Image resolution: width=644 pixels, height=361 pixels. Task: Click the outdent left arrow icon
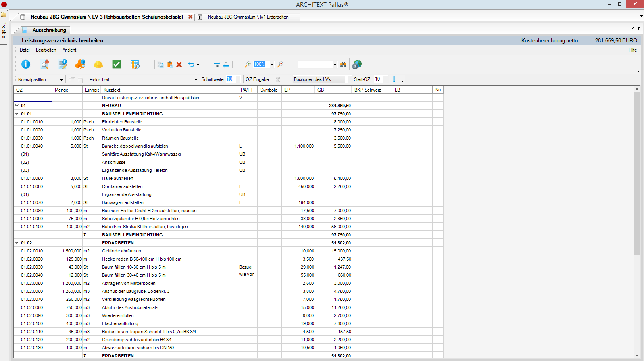pos(226,65)
